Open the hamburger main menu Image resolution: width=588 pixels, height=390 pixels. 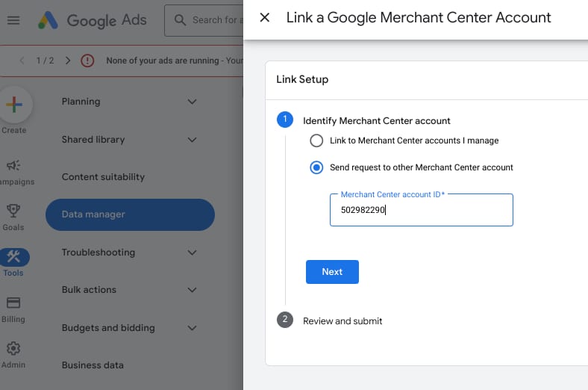tap(13, 20)
